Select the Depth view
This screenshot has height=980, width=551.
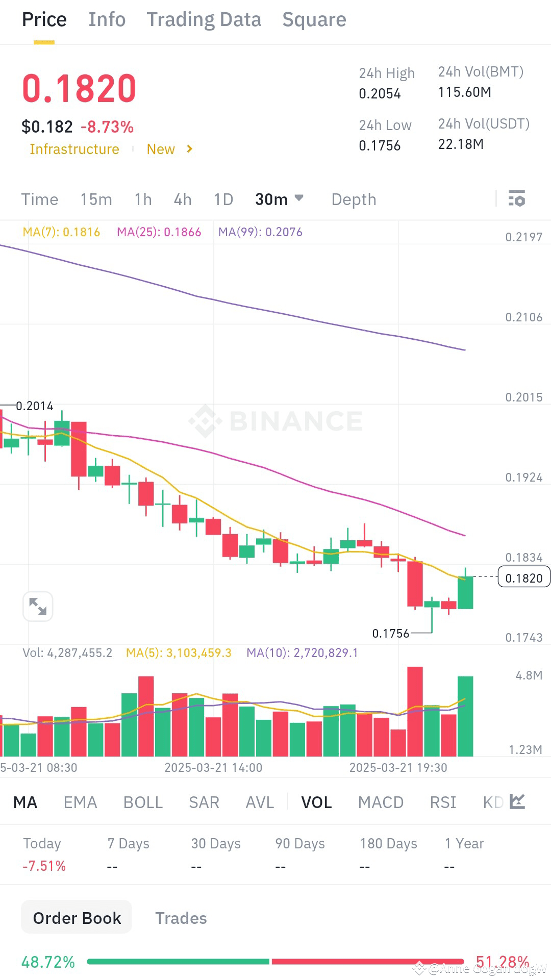click(x=353, y=199)
